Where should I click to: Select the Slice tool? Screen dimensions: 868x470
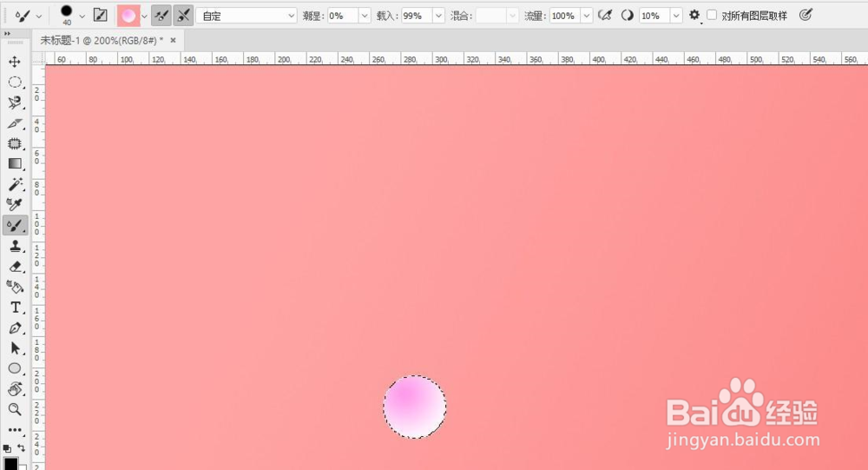[x=15, y=123]
